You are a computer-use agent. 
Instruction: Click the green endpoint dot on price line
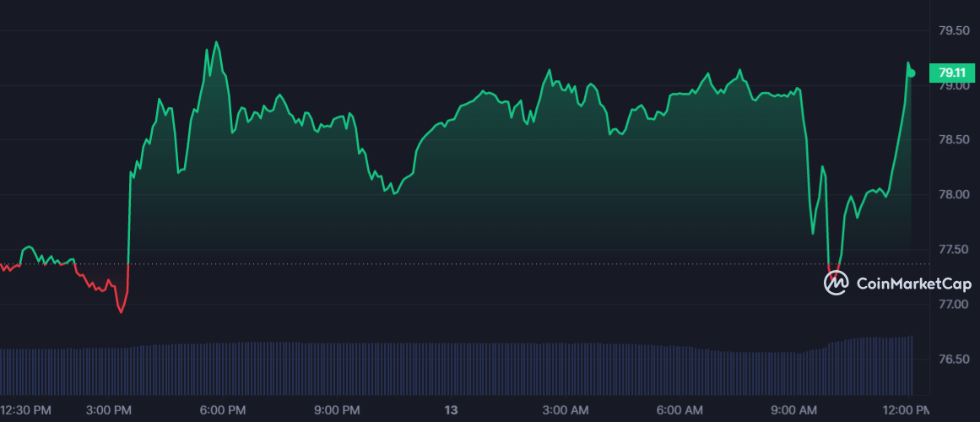point(912,73)
